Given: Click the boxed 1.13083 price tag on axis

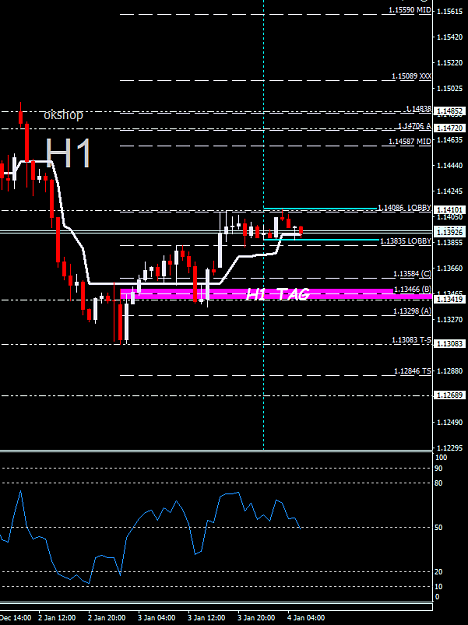Looking at the screenshot, I should (x=450, y=344).
